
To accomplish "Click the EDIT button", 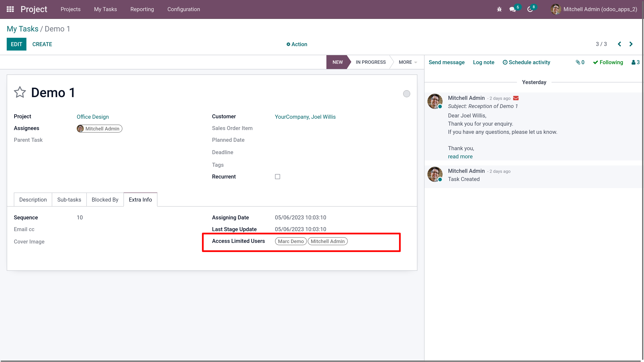I will [x=17, y=44].
